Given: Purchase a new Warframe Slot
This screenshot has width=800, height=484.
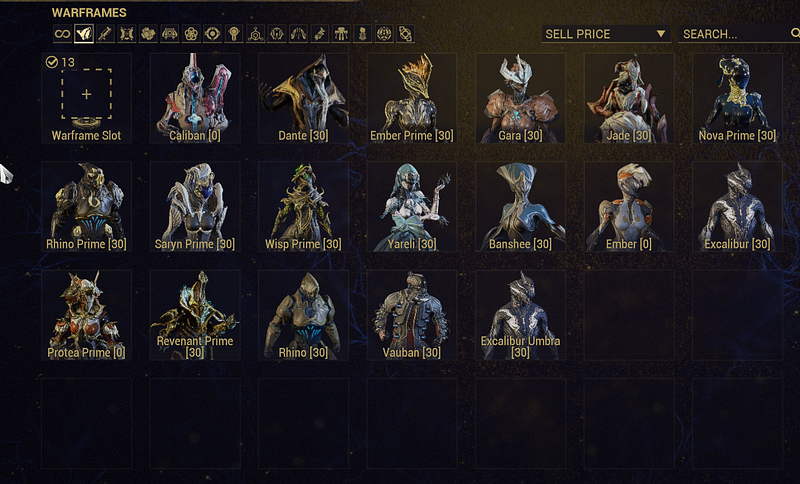Looking at the screenshot, I should tap(86, 98).
